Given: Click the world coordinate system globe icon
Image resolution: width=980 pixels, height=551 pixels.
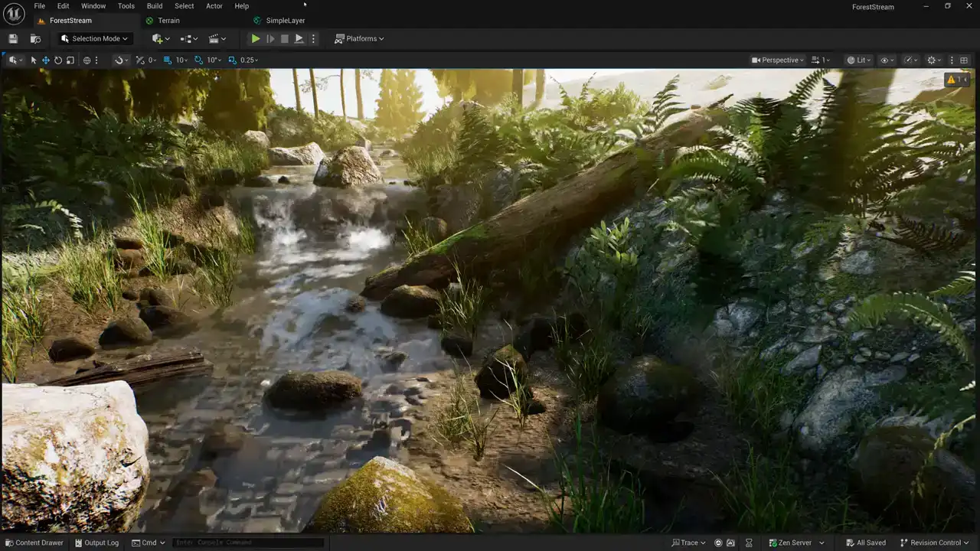Looking at the screenshot, I should (87, 60).
